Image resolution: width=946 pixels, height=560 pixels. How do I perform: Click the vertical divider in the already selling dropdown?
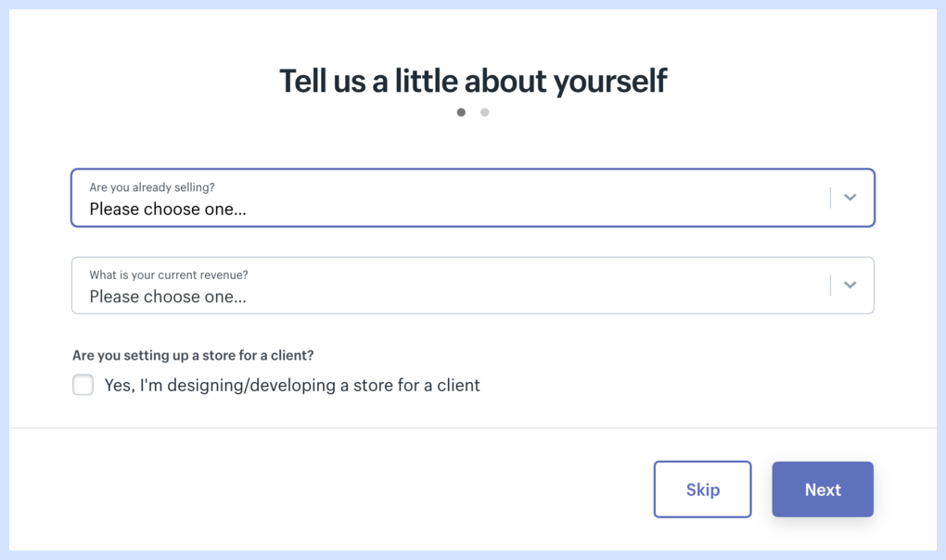pyautogui.click(x=830, y=197)
